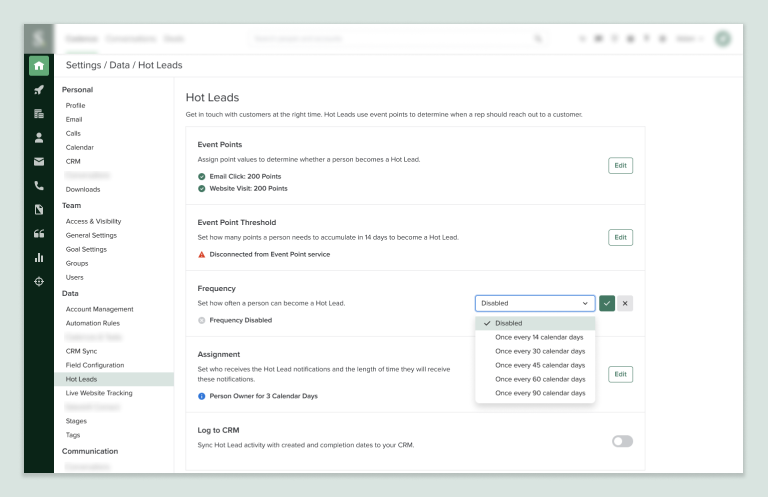This screenshot has height=497, width=768.
Task: Open CRM personal settings
Action: coord(73,161)
